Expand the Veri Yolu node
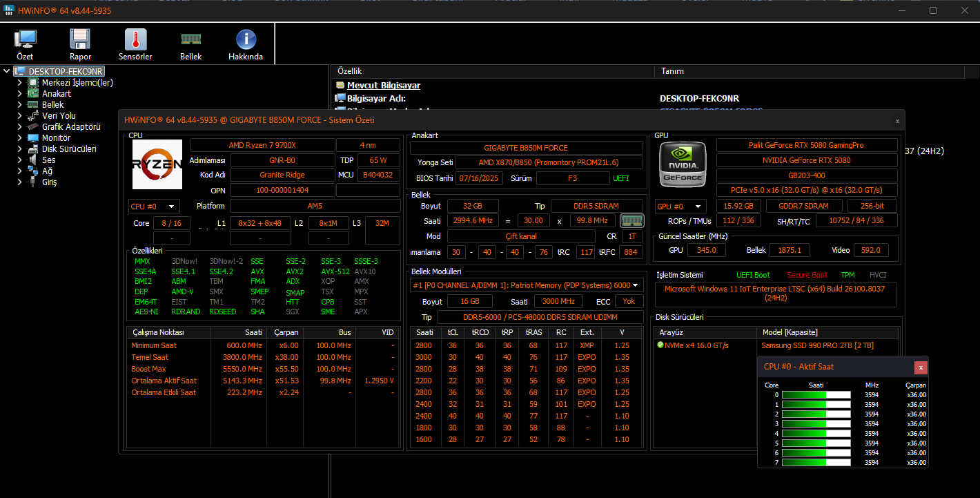 (x=19, y=115)
